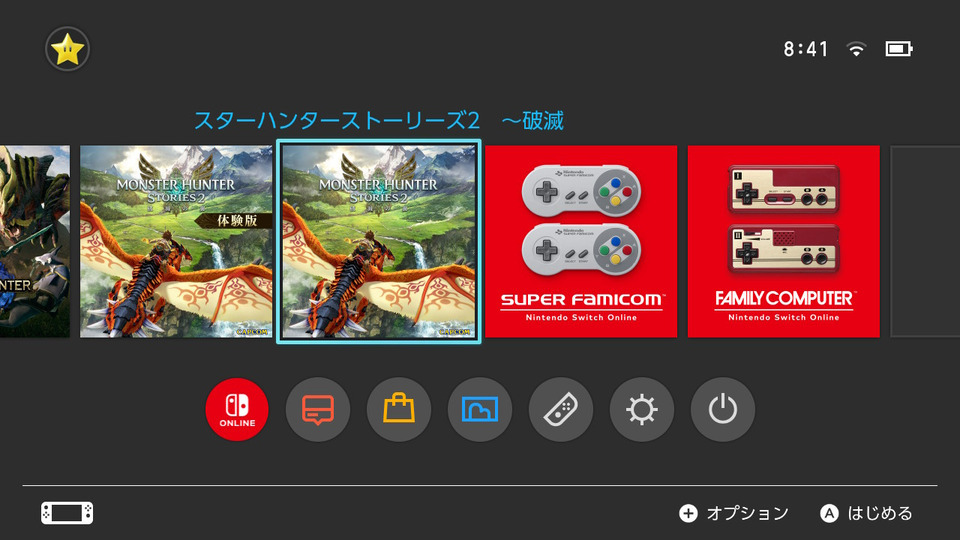Click the オプション options button
The height and width of the screenshot is (540, 960).
[734, 513]
